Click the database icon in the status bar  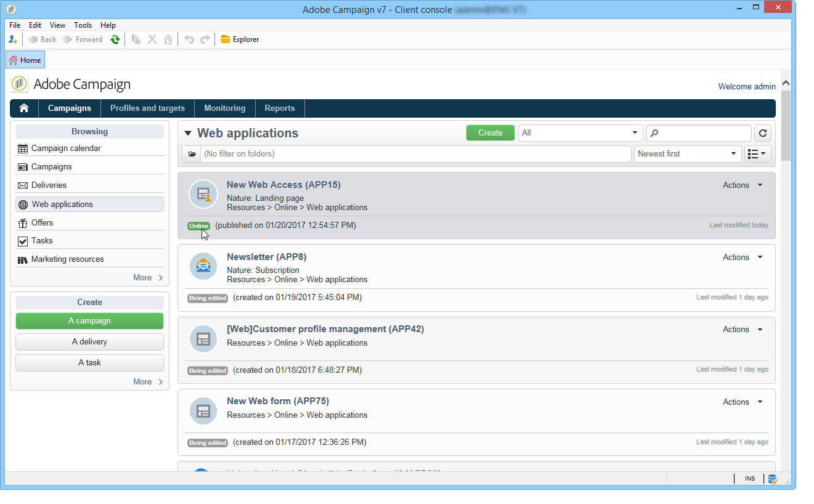(771, 479)
